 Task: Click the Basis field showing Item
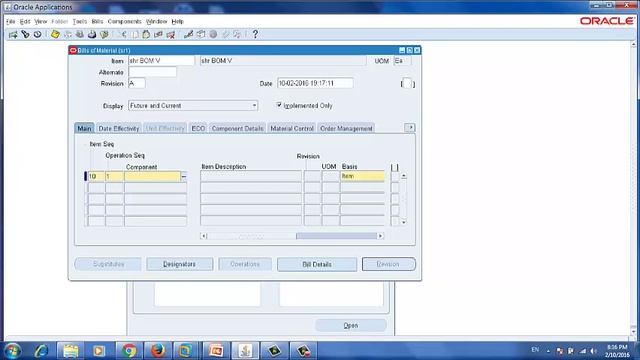[362, 176]
